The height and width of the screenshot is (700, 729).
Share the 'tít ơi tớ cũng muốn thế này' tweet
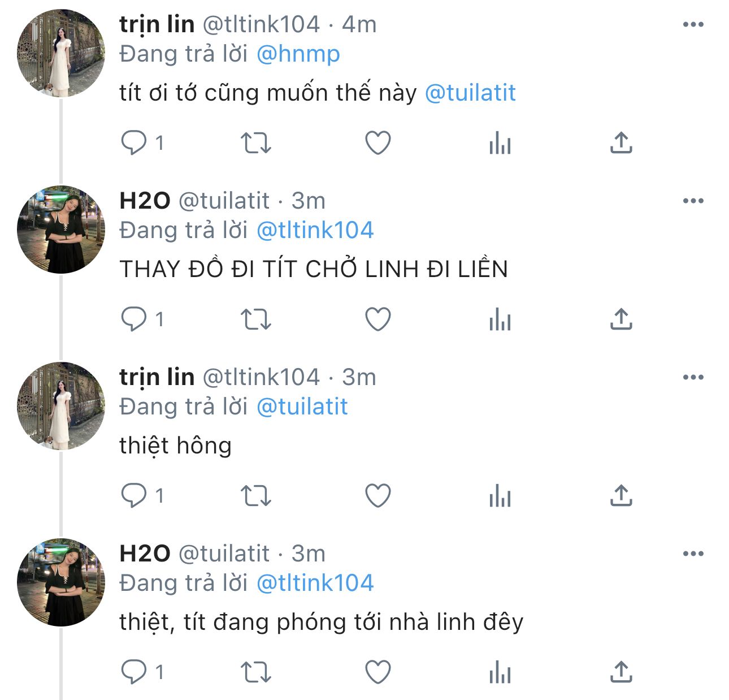click(620, 143)
